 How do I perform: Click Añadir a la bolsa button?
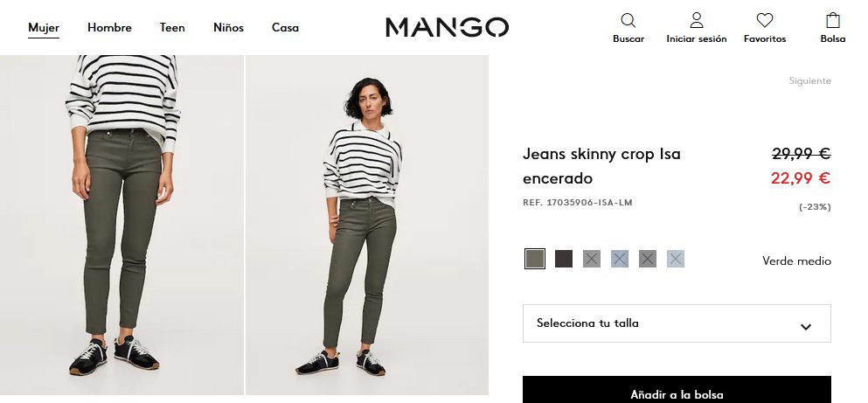click(677, 390)
